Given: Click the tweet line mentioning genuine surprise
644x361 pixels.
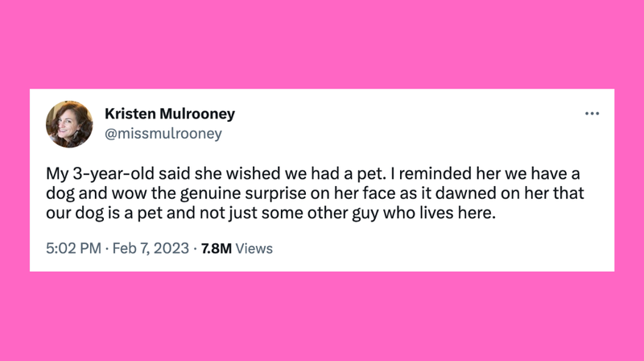Looking at the screenshot, I should tap(315, 193).
